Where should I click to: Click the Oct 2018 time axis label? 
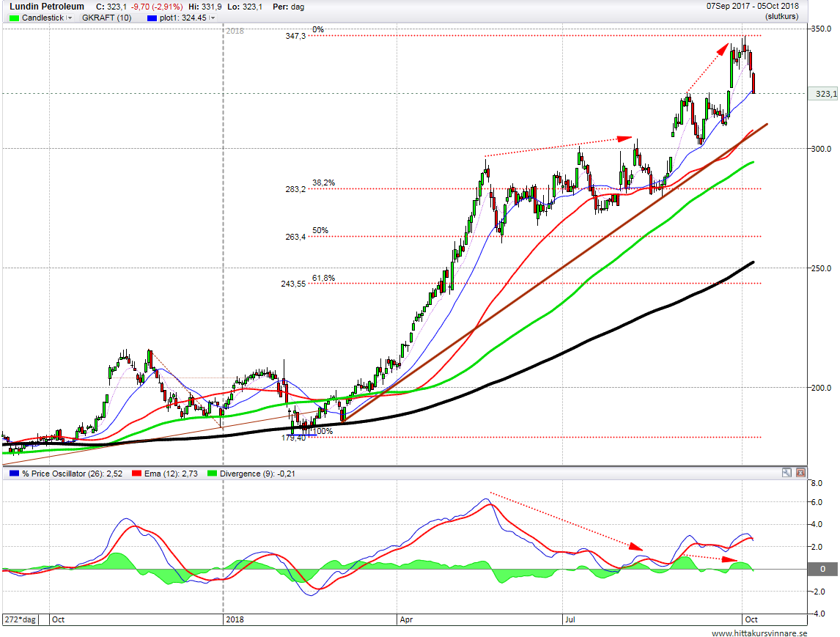pos(751,619)
